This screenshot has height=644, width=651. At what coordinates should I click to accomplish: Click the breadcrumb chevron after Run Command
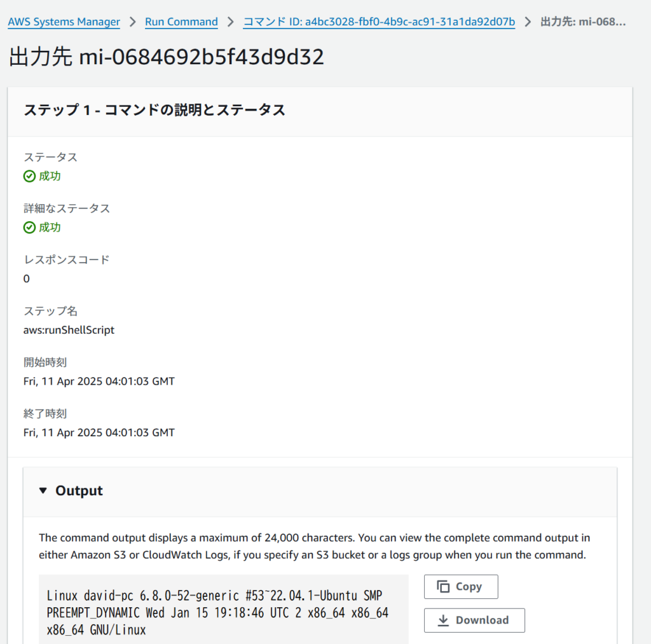tap(230, 22)
